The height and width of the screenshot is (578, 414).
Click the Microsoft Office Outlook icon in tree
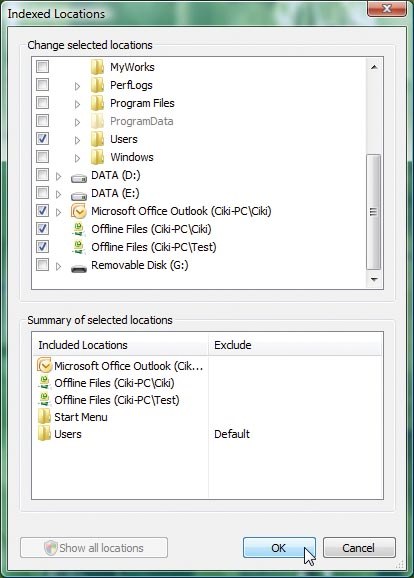coord(79,211)
